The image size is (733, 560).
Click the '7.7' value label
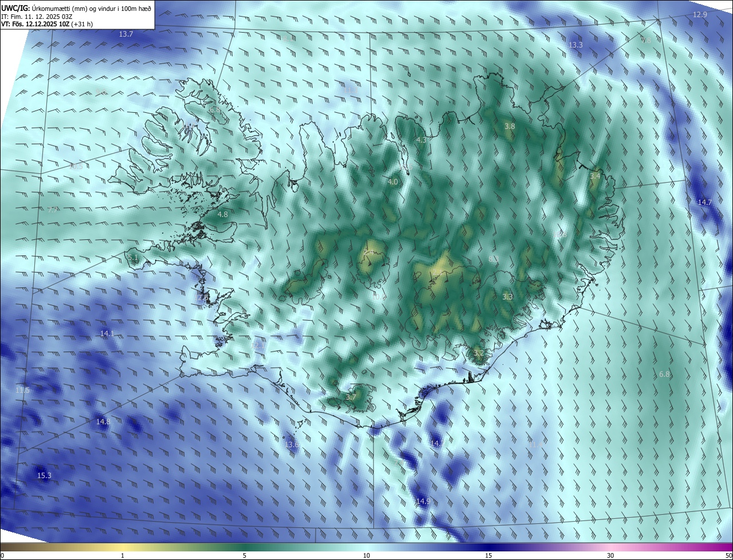click(52, 211)
